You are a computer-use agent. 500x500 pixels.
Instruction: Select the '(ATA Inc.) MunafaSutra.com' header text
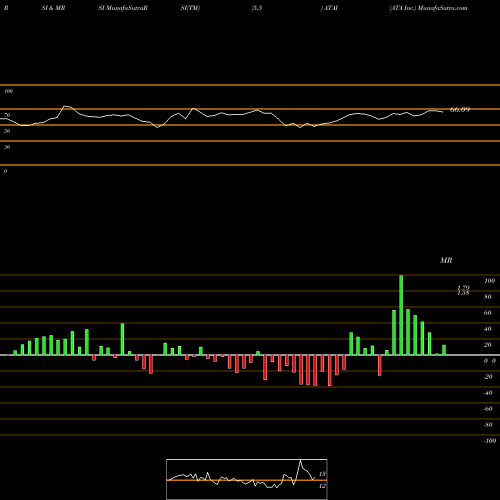pos(428,8)
